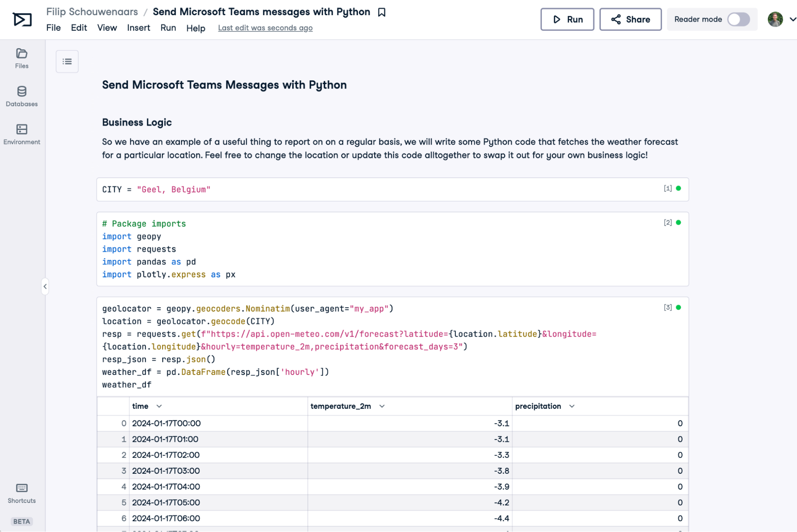Image resolution: width=797 pixels, height=532 pixels.
Task: Open the Help menu
Action: [196, 28]
